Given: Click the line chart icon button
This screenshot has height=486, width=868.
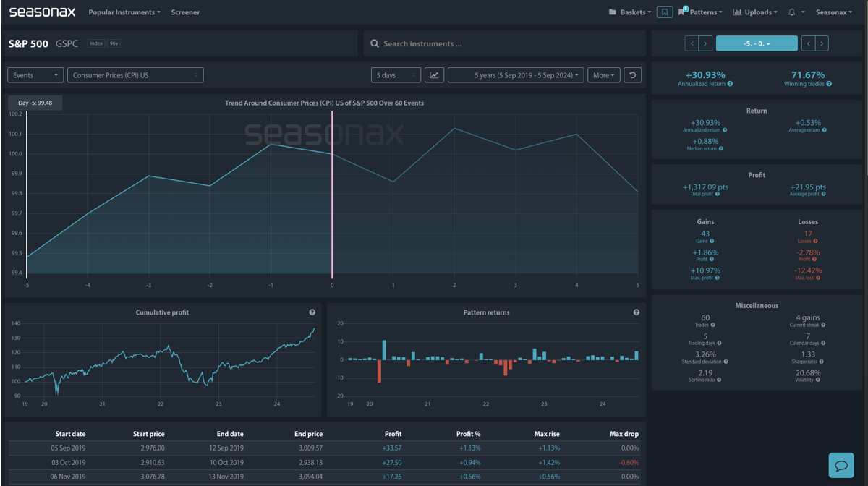Looking at the screenshot, I should (434, 75).
